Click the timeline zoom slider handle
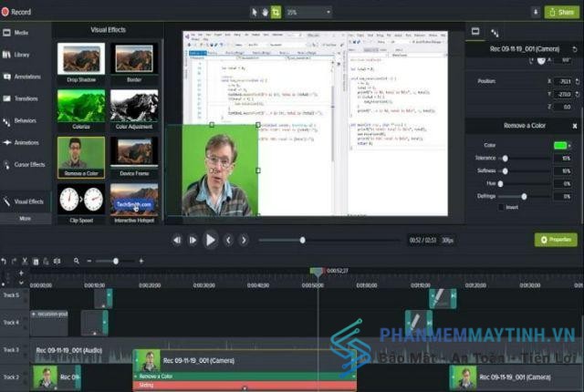 pos(116,262)
